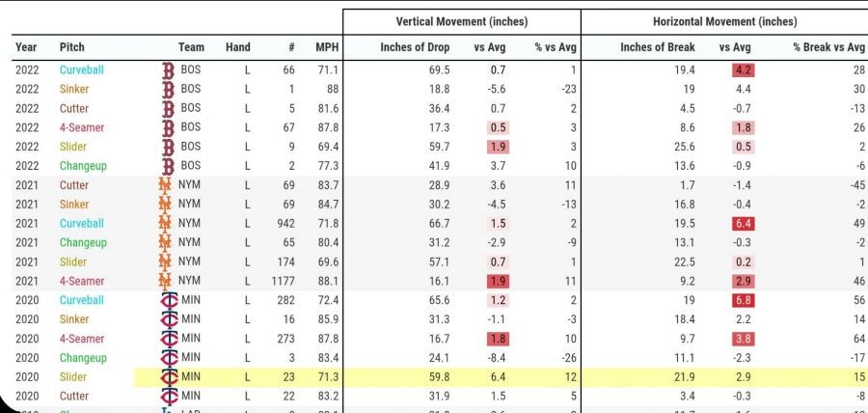
Task: Click Twins logo in 2020 Cutter row
Action: [168, 396]
